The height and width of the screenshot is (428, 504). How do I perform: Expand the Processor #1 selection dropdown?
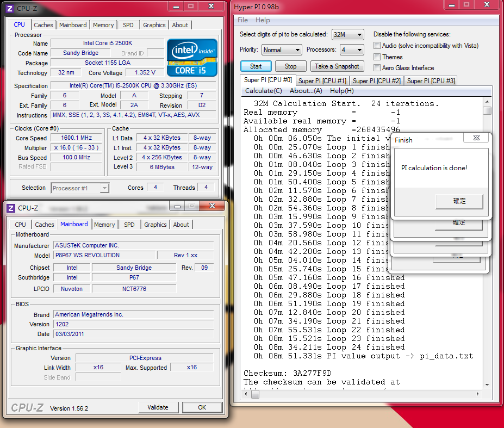(x=80, y=188)
